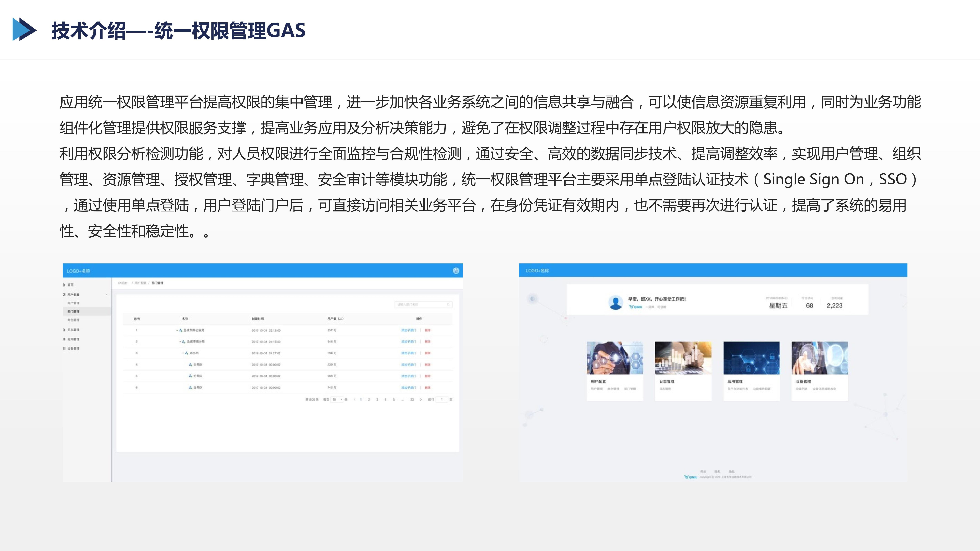Click 添加子部门 in the 分局B row
Screen dimensions: 980x551
pos(409,365)
